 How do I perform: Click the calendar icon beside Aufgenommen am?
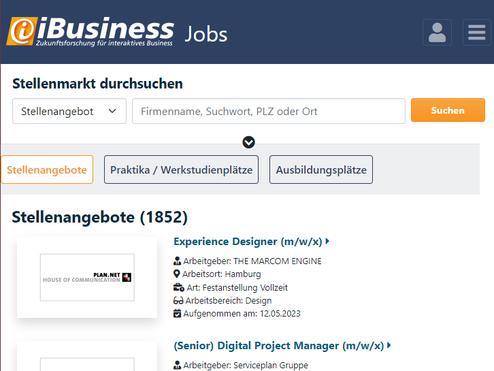coord(177,313)
